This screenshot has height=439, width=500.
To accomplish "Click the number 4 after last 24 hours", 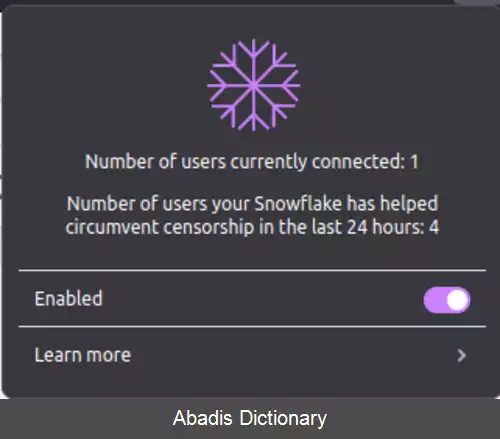I will coord(434,227).
